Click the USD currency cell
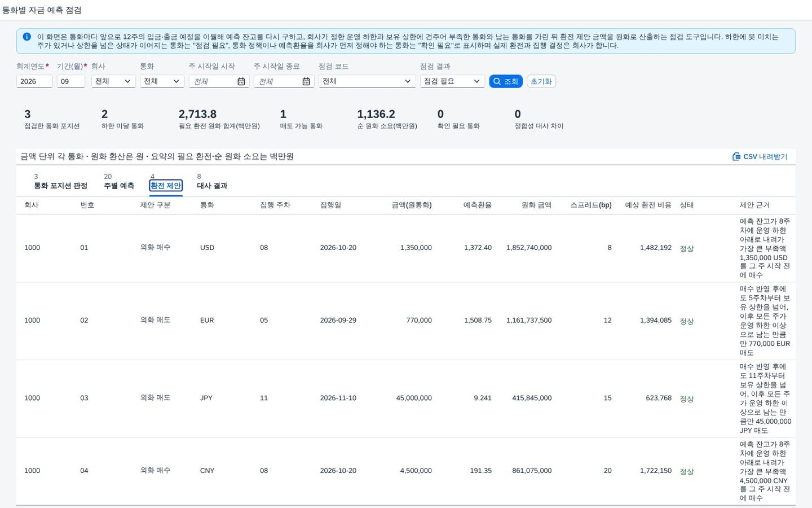812x508 pixels. [x=207, y=248]
